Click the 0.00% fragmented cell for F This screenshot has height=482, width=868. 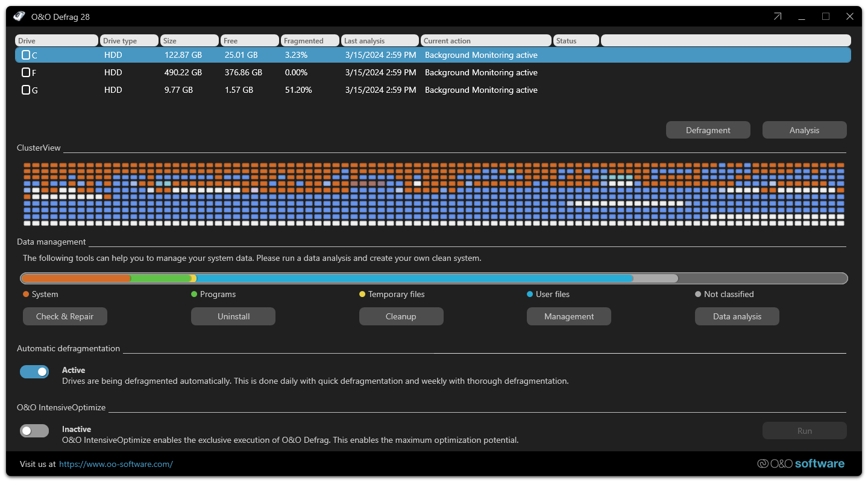[296, 72]
